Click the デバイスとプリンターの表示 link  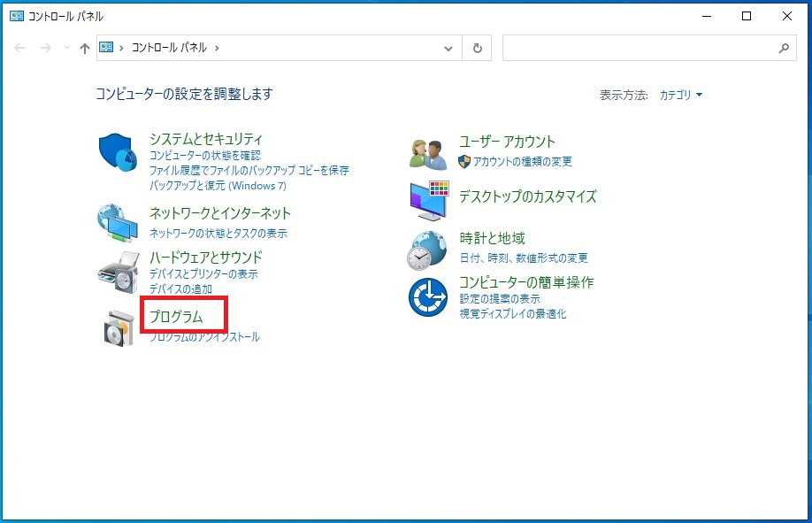coord(203,274)
